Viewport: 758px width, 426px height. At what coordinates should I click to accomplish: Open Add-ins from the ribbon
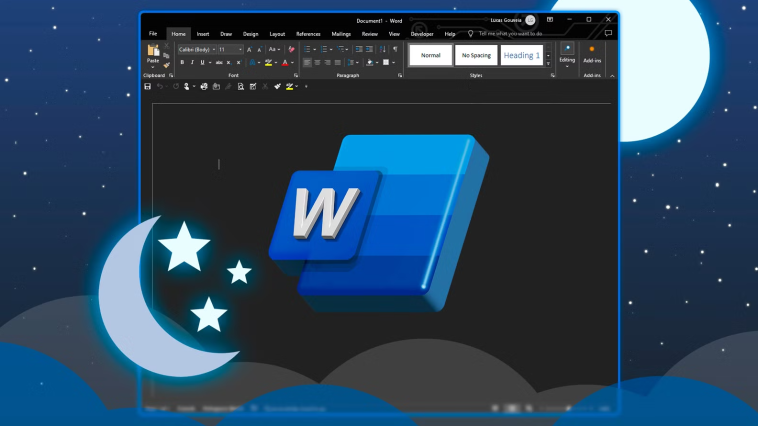[591, 54]
